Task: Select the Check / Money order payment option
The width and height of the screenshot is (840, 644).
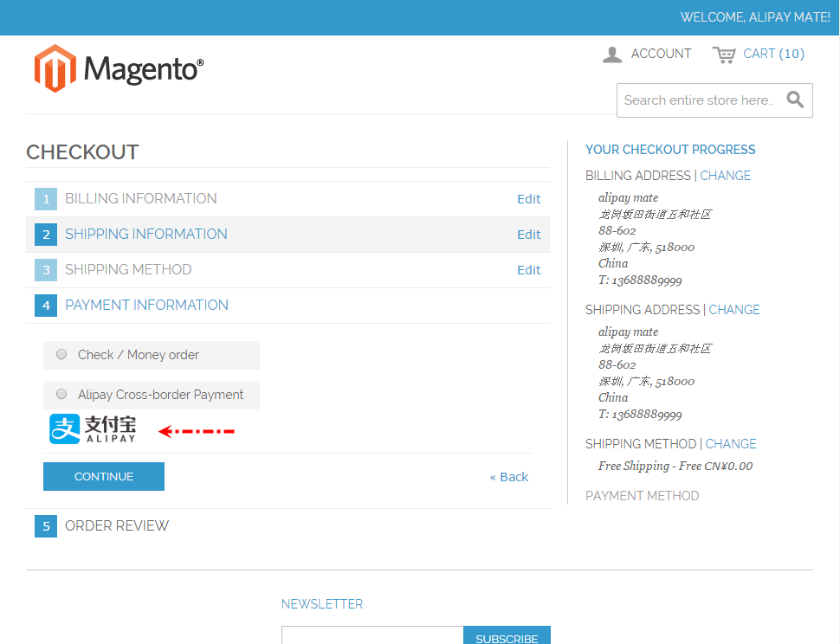Action: [x=61, y=354]
